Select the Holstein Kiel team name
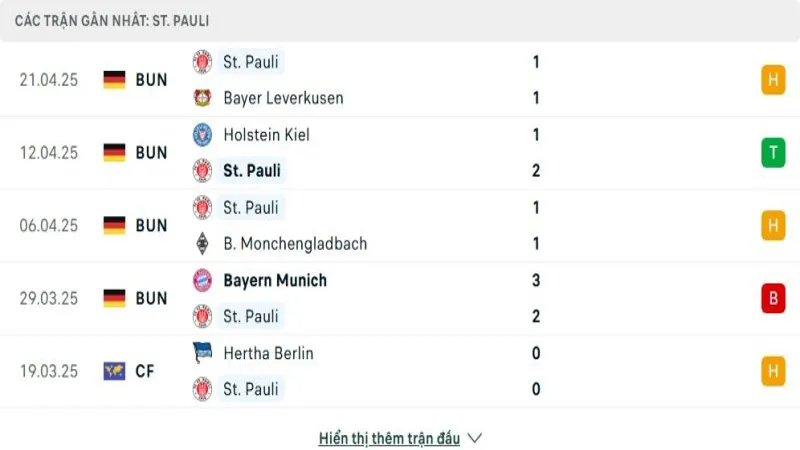Image resolution: width=800 pixels, height=450 pixels. pos(266,134)
